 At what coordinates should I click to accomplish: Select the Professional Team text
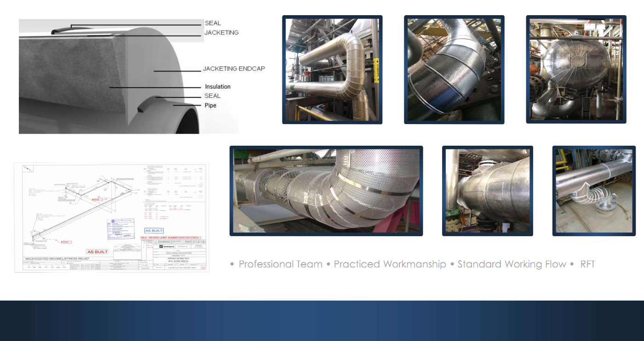280,264
